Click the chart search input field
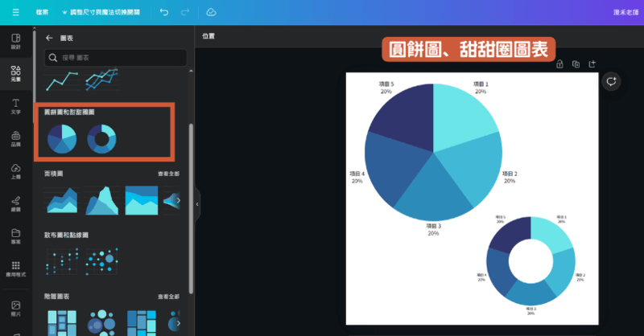Viewport: 644px width, 336px height. point(117,58)
